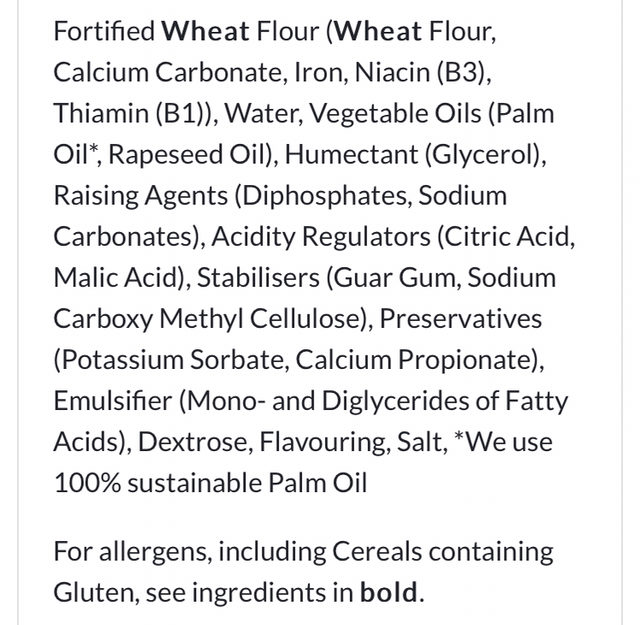This screenshot has height=625, width=640.
Task: Click the bold word "bold" in allergens note
Action: pyautogui.click(x=390, y=592)
